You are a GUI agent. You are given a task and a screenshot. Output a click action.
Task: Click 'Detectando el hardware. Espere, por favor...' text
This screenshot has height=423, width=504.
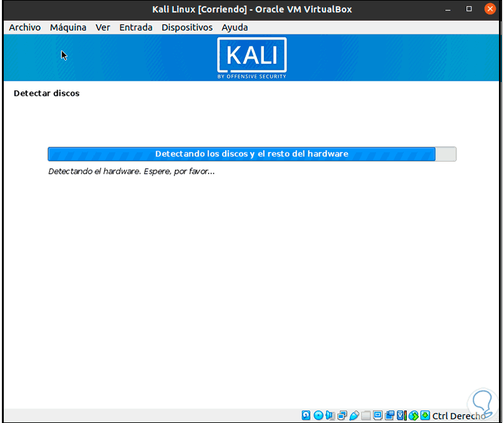(x=131, y=171)
